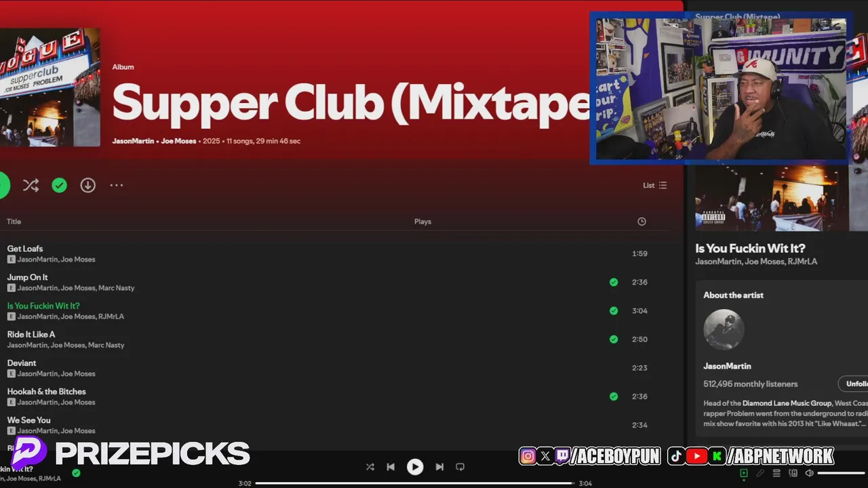Skip to the previous track
This screenshot has height=488, width=868.
click(x=391, y=467)
